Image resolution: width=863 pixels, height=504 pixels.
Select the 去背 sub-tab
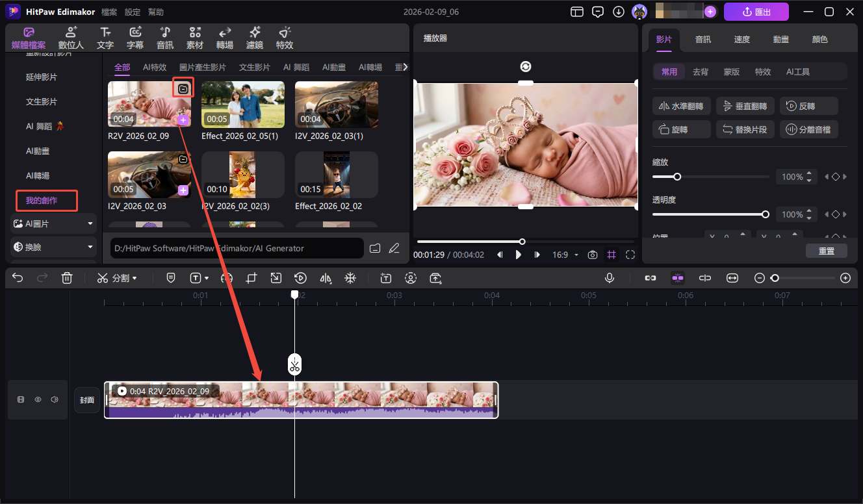pyautogui.click(x=701, y=72)
